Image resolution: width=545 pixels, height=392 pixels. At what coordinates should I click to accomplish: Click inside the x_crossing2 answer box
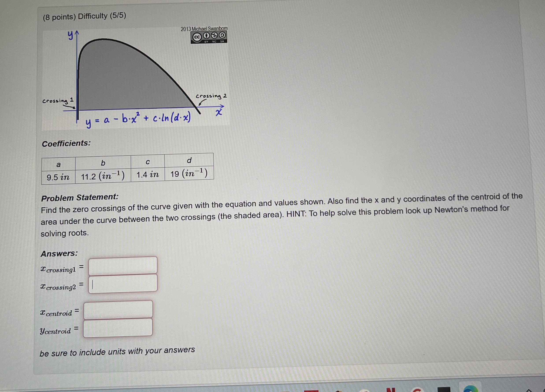pos(123,284)
